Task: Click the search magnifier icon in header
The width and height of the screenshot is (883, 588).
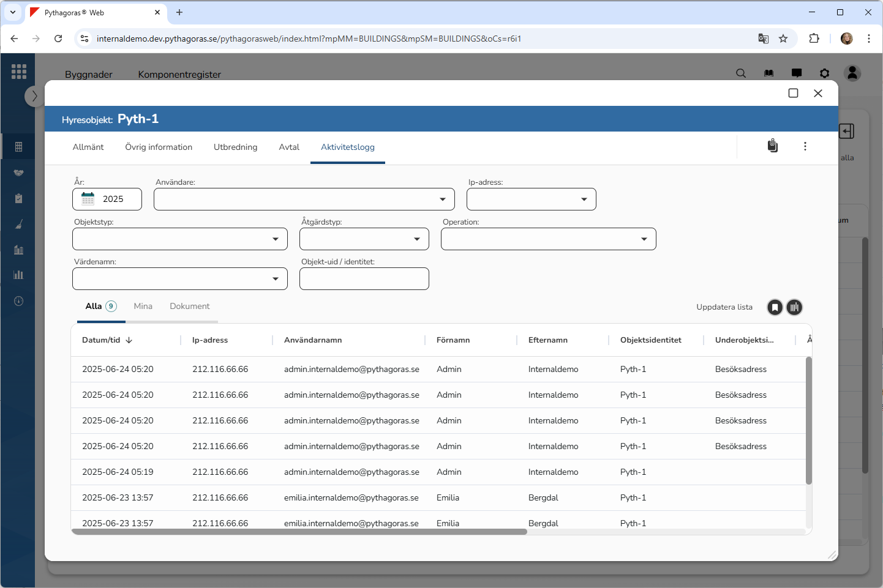Action: tap(741, 73)
